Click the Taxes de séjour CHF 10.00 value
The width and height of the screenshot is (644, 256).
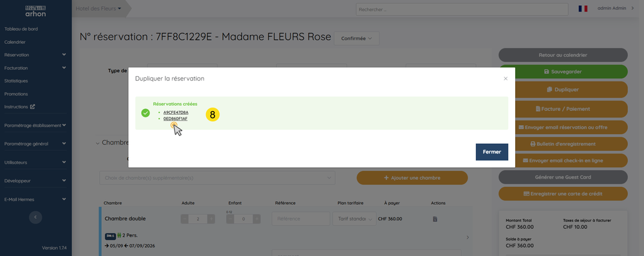(575, 227)
